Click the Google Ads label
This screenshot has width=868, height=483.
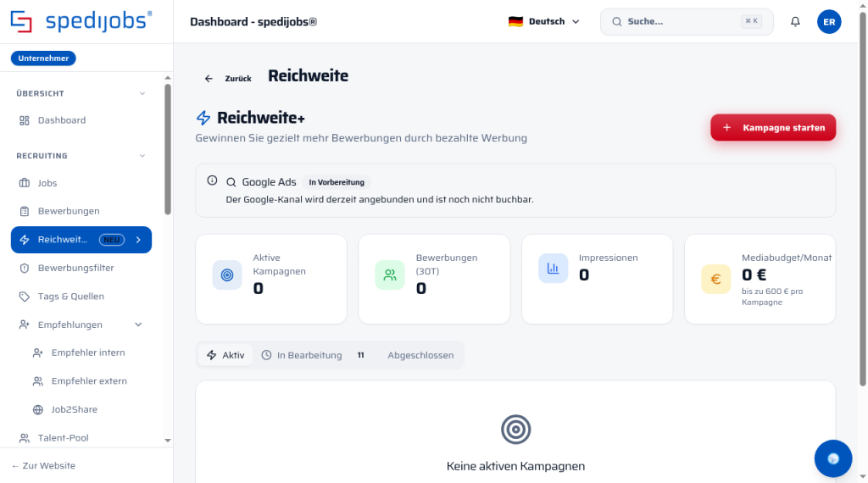pos(269,182)
